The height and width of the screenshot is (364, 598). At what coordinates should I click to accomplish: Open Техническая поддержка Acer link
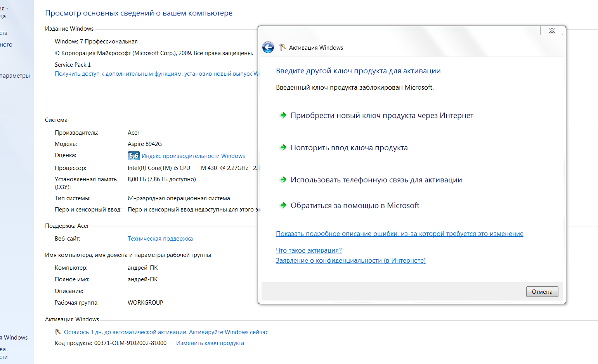pos(160,239)
